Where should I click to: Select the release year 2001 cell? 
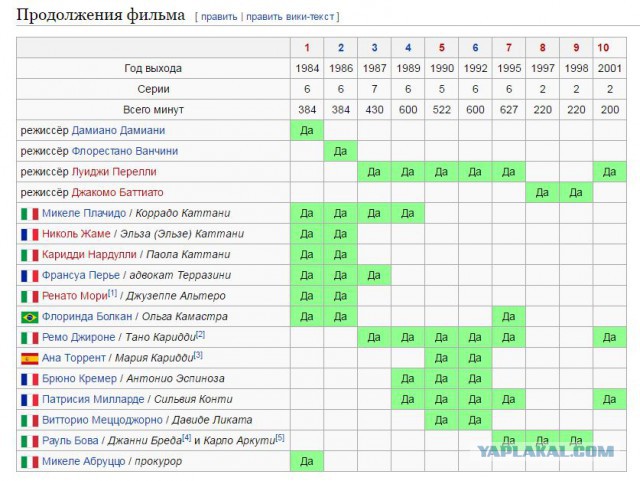click(609, 68)
